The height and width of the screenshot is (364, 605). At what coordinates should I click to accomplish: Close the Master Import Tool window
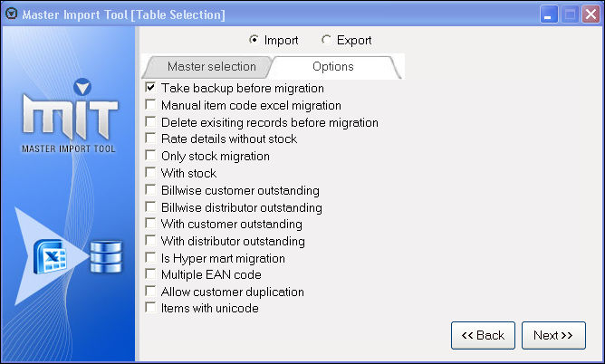click(589, 14)
